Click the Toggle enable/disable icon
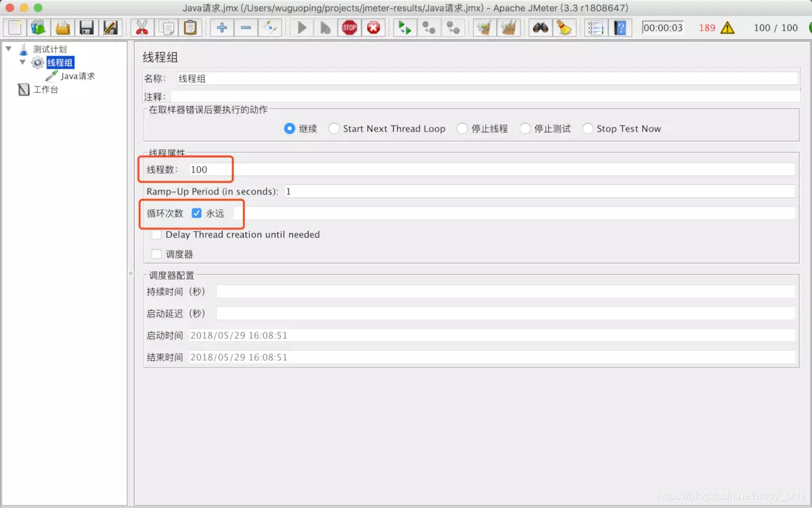Image resolution: width=812 pixels, height=508 pixels. point(269,28)
